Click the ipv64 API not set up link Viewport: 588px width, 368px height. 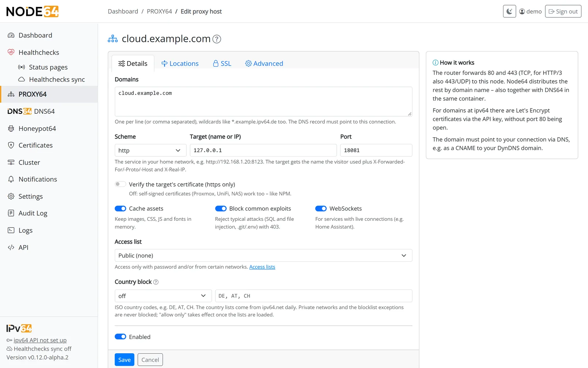[40, 340]
